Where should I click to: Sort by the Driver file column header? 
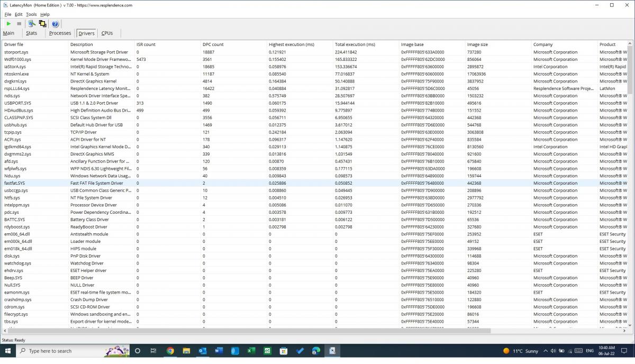(35, 44)
